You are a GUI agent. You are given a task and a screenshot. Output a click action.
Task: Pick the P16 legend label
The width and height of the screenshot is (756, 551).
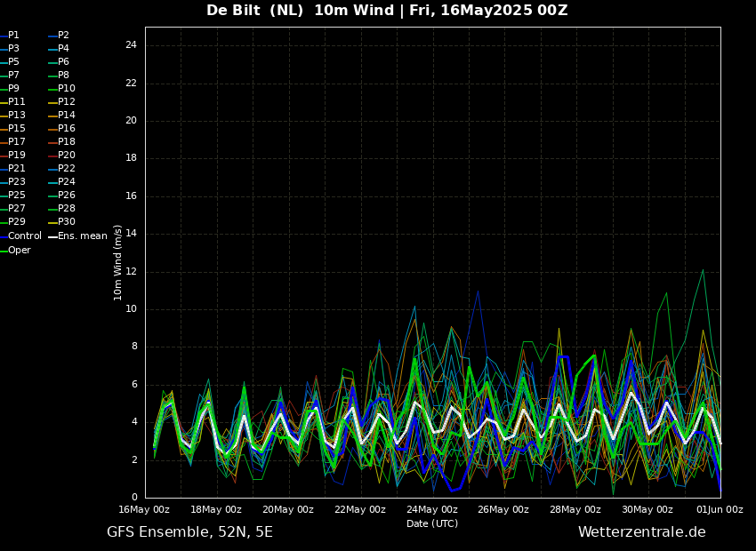tap(66, 129)
